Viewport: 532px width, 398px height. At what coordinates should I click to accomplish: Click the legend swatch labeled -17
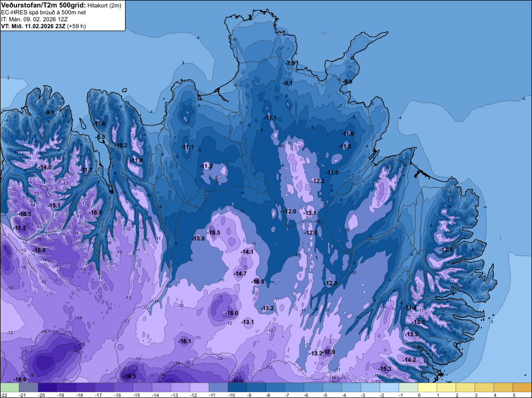[104, 387]
